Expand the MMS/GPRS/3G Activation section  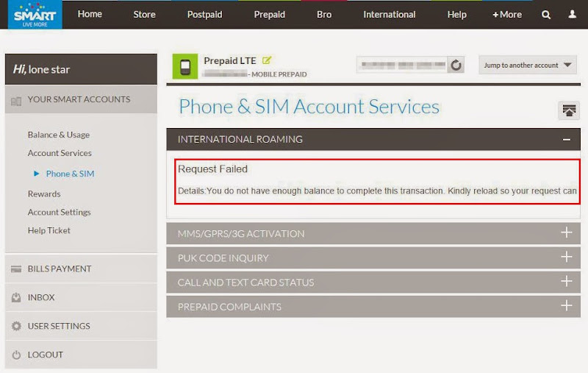click(x=566, y=232)
